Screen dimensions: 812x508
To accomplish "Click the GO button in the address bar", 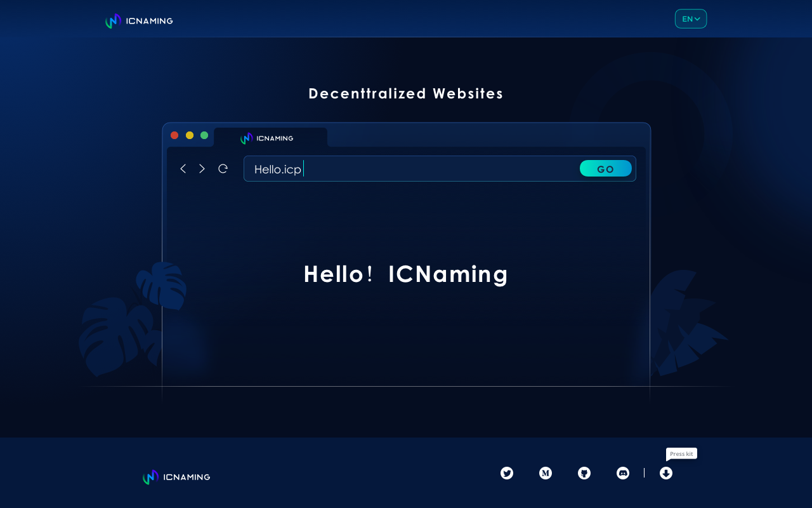I will [606, 168].
